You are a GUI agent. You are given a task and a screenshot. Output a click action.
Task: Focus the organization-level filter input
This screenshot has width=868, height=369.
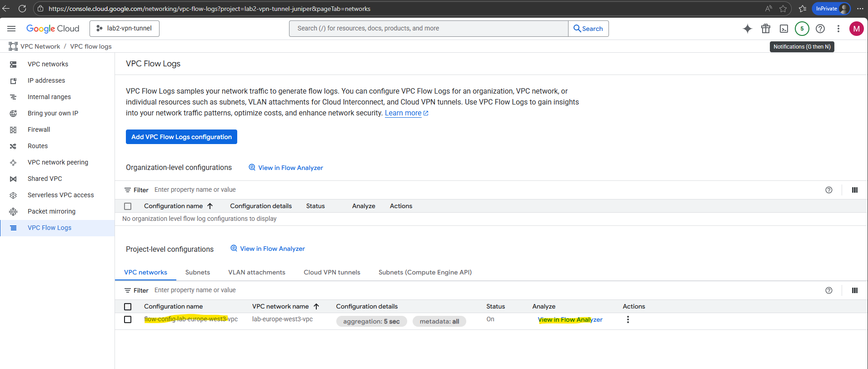point(486,190)
